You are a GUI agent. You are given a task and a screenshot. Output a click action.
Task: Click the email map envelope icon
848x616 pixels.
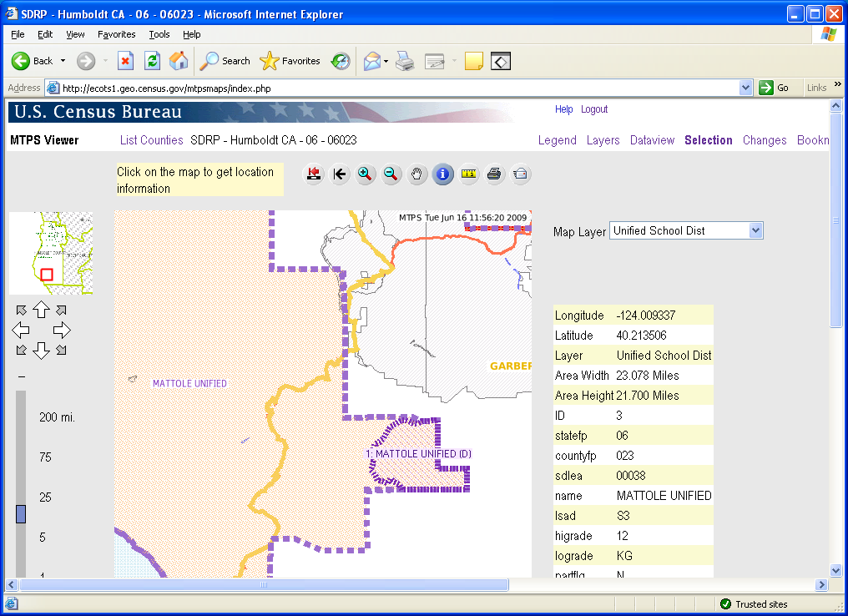[520, 174]
